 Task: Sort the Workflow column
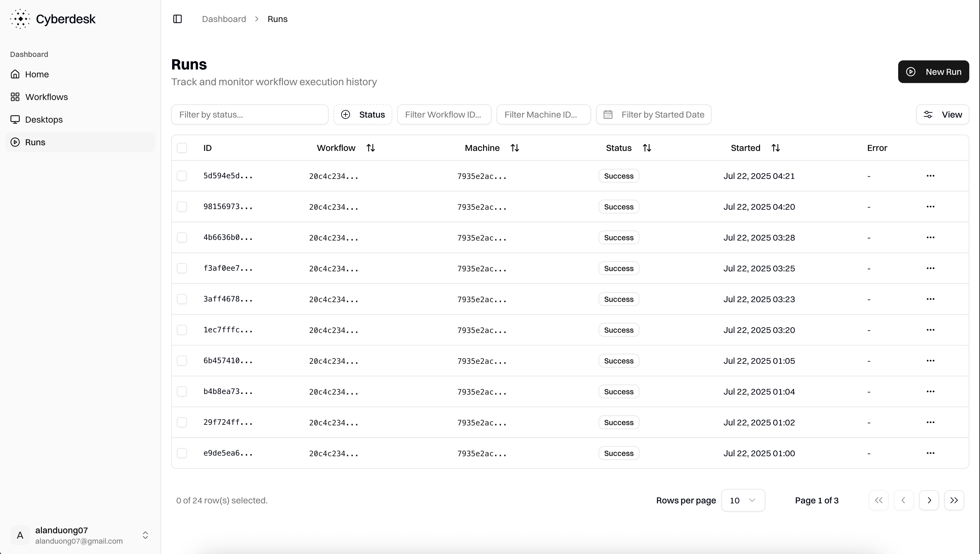coord(370,148)
